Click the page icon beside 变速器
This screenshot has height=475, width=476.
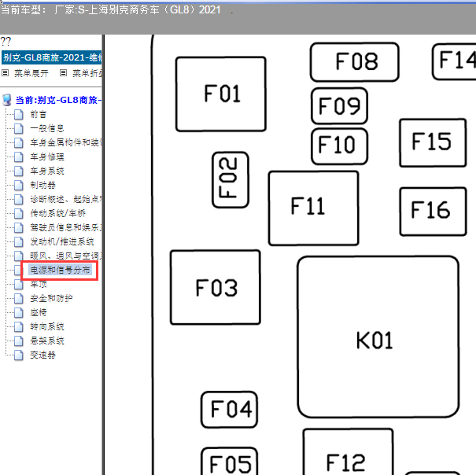coord(19,355)
